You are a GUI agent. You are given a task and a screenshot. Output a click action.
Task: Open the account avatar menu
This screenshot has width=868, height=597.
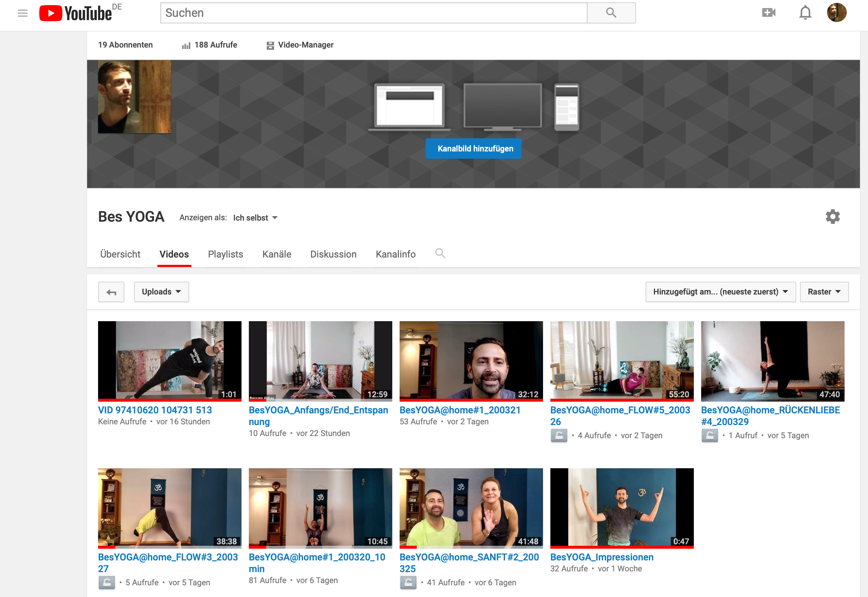pyautogui.click(x=836, y=13)
